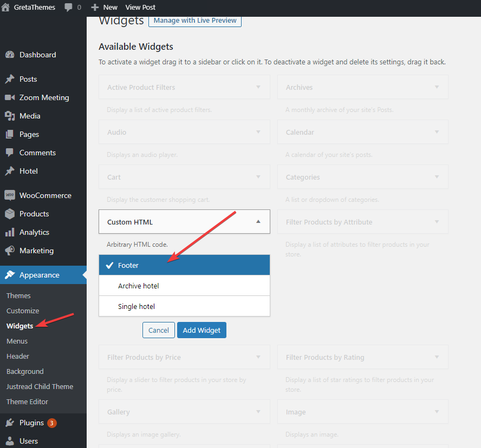Expand the Archives widget options
Image resolution: width=481 pixels, height=448 pixels.
click(x=437, y=87)
